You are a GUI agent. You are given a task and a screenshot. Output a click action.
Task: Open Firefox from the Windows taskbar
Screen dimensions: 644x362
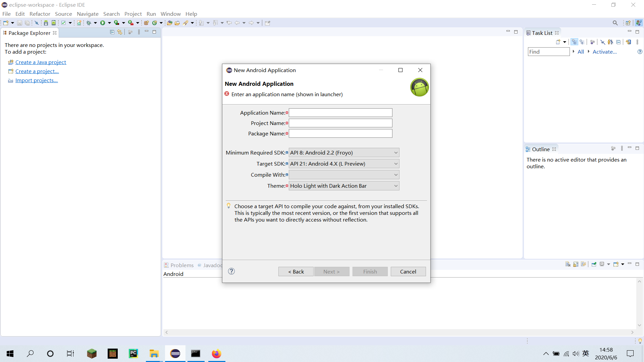pos(216,354)
